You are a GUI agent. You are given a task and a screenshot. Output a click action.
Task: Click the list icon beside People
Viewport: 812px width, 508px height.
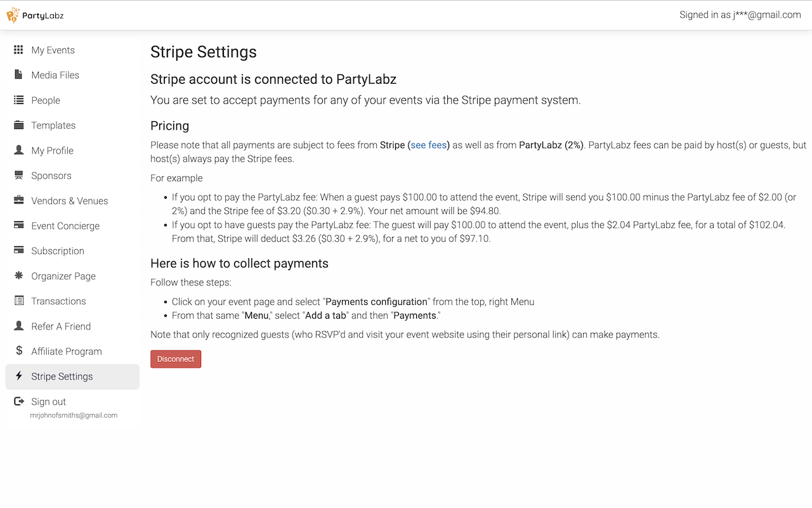pos(19,100)
